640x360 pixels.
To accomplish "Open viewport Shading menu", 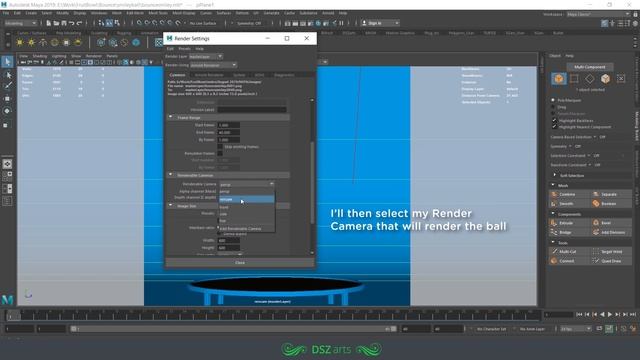I will [40, 56].
